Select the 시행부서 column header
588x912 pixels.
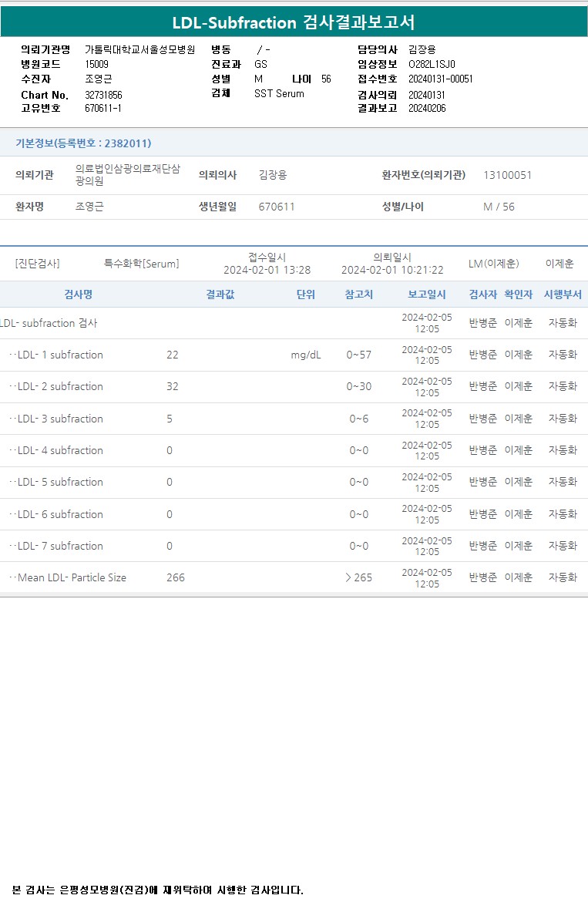click(563, 294)
